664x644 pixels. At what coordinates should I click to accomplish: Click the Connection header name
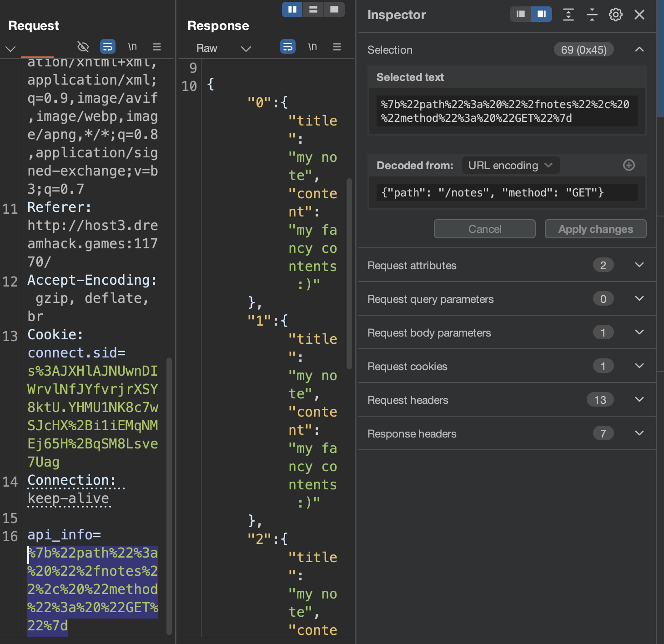pyautogui.click(x=71, y=480)
